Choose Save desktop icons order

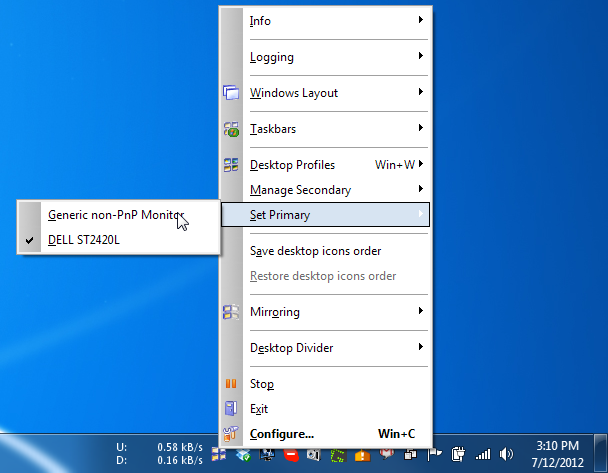pos(315,251)
